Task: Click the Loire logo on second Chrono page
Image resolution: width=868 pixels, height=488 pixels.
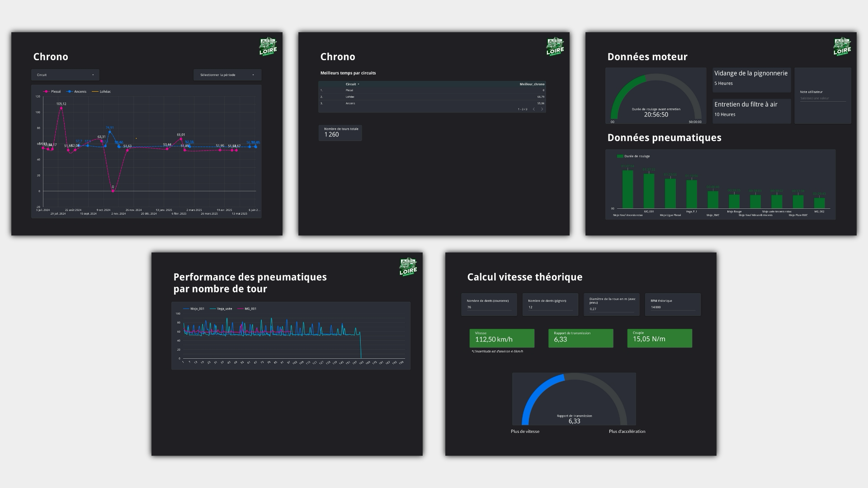Action: (x=555, y=47)
